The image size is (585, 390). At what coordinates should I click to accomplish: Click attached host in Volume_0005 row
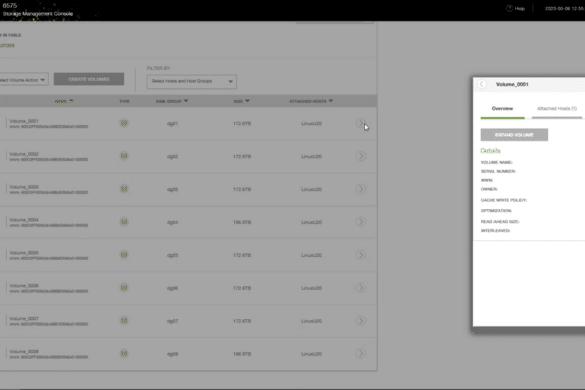[312, 255]
